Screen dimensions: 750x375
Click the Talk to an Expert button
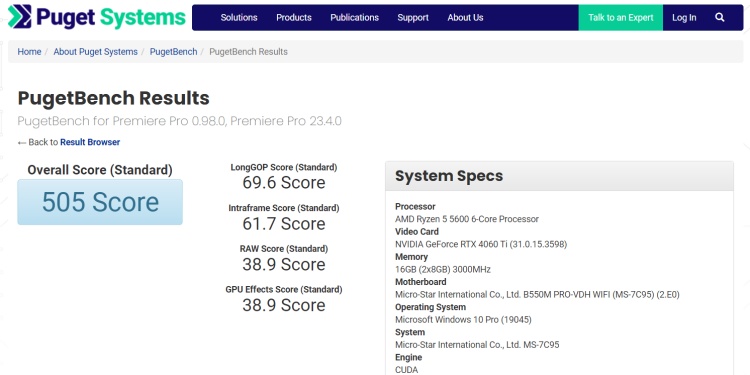(620, 18)
